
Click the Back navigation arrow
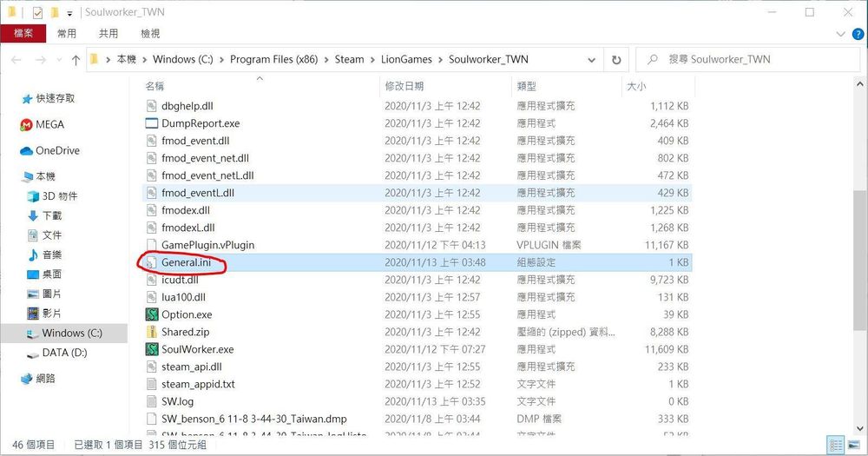point(16,60)
